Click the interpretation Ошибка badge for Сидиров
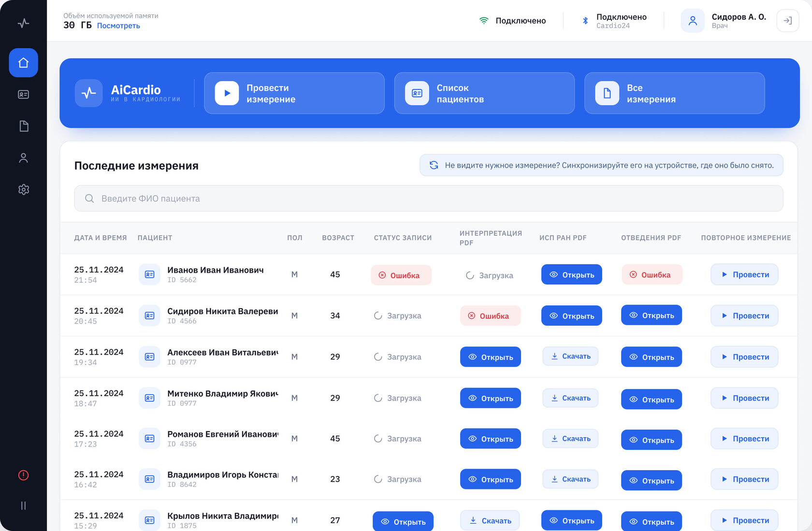 point(490,316)
